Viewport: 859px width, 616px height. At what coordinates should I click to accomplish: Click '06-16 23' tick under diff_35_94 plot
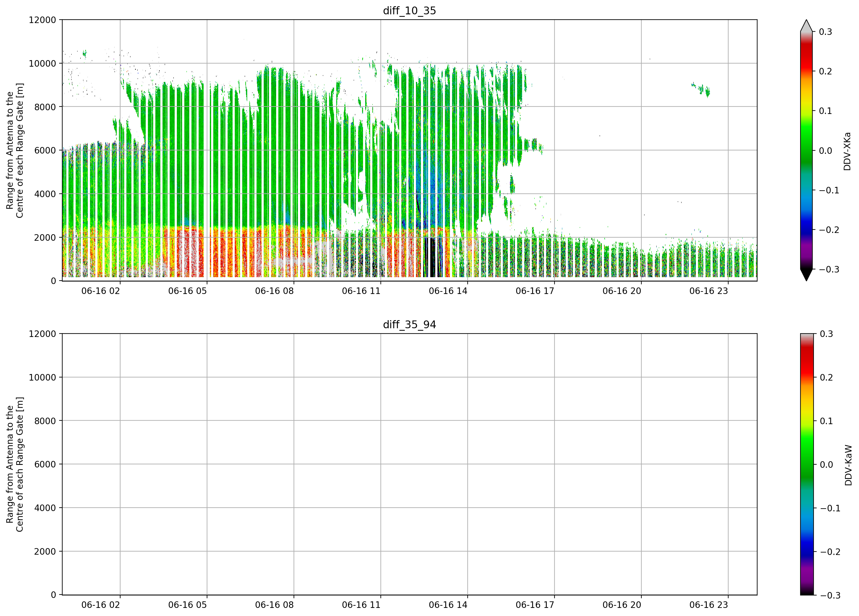(709, 605)
